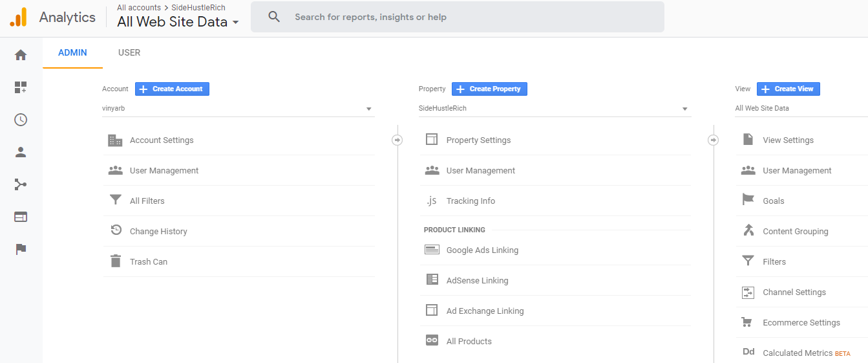The height and width of the screenshot is (363, 868).
Task: Open Change History label
Action: tap(158, 232)
